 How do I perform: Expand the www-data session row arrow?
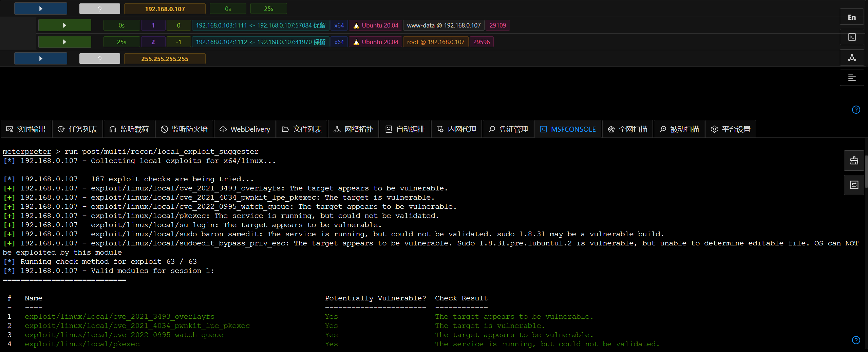pyautogui.click(x=64, y=25)
